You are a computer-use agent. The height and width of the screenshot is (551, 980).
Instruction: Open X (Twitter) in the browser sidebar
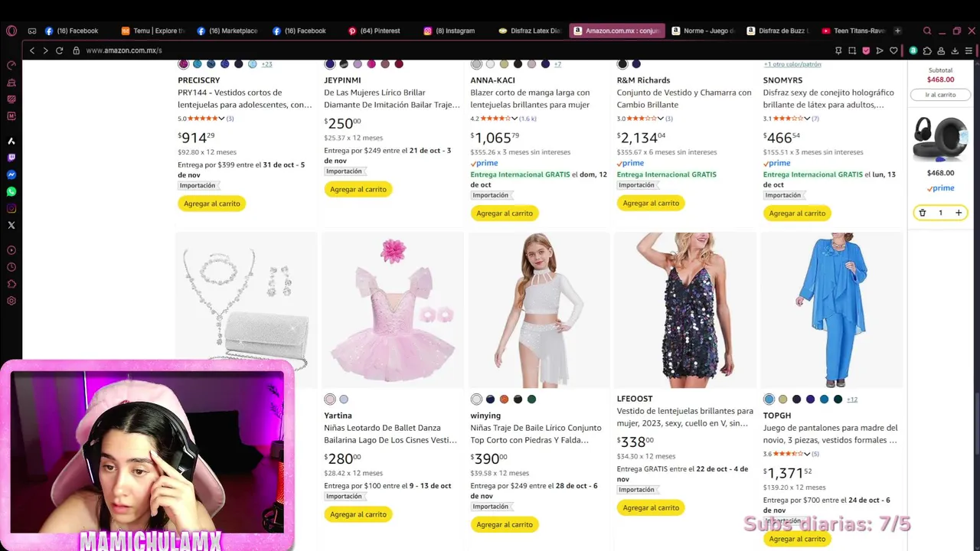point(11,225)
